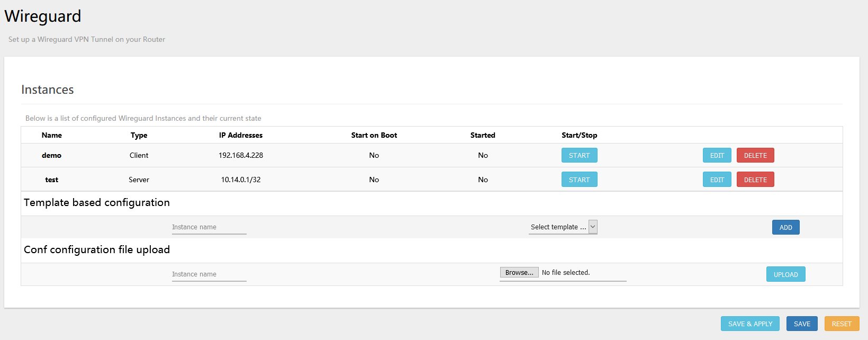This screenshot has width=868, height=340.
Task: Click test's Start on Boot value
Action: [x=374, y=180]
